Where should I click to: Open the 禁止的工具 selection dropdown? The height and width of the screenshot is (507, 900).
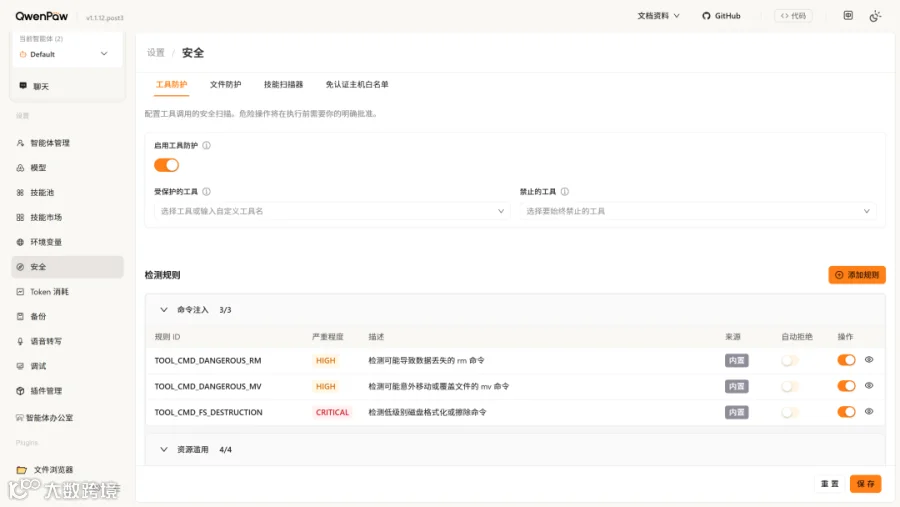697,211
